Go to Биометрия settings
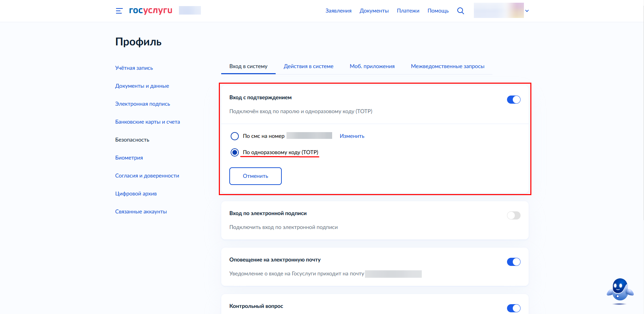 [129, 158]
